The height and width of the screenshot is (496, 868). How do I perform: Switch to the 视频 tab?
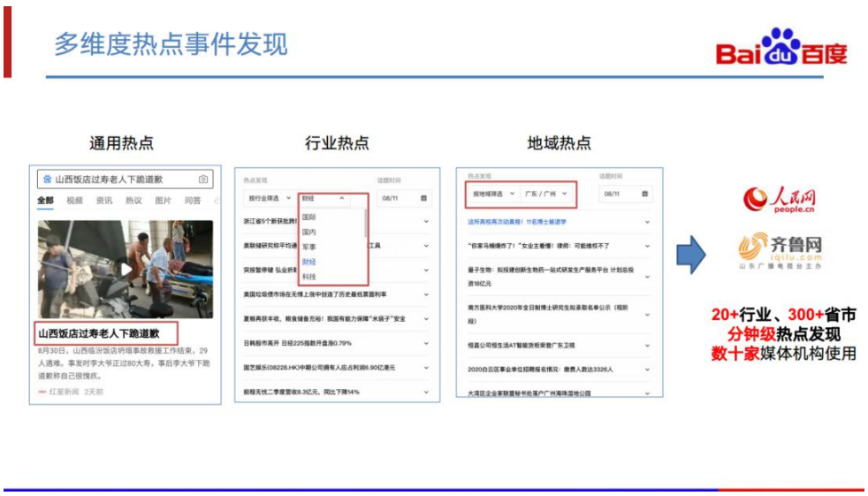[74, 201]
